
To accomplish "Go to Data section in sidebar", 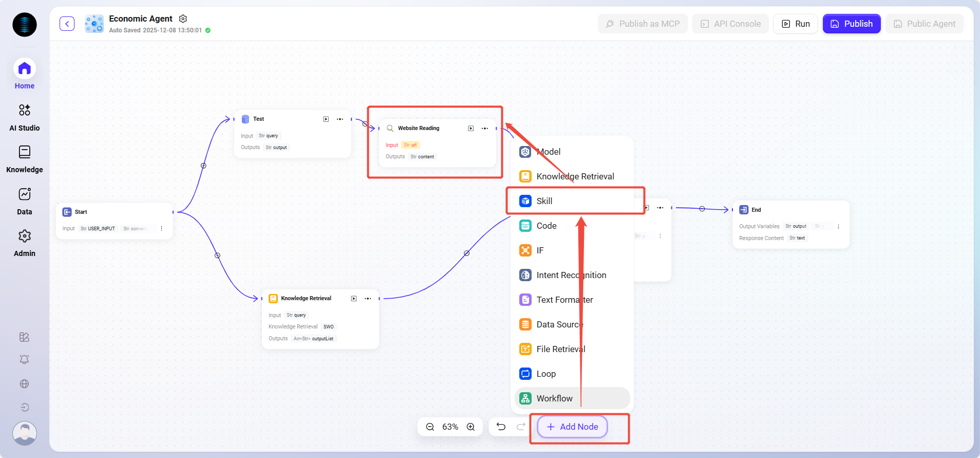I will coord(24,201).
